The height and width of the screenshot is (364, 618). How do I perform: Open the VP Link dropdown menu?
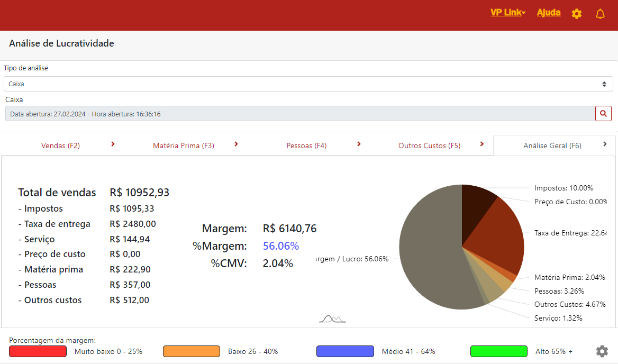point(507,13)
